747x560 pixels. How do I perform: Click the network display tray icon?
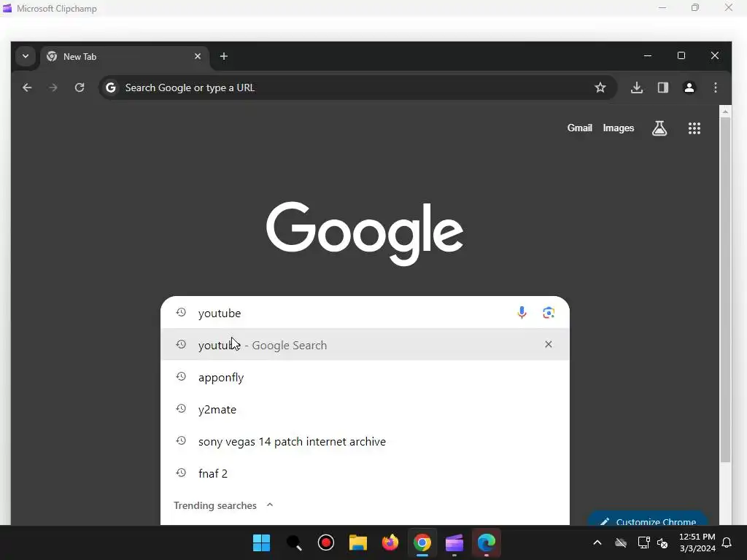(643, 542)
